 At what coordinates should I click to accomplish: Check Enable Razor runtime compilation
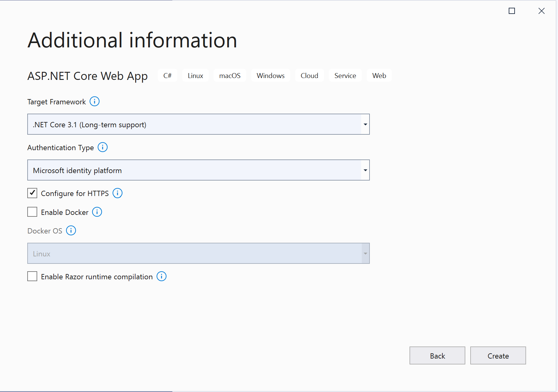coord(32,276)
